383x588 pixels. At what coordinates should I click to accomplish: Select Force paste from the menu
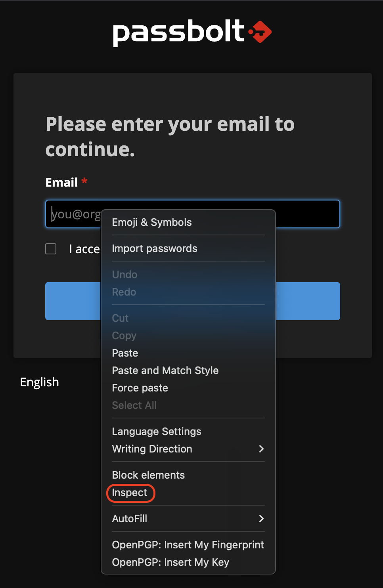click(x=140, y=388)
